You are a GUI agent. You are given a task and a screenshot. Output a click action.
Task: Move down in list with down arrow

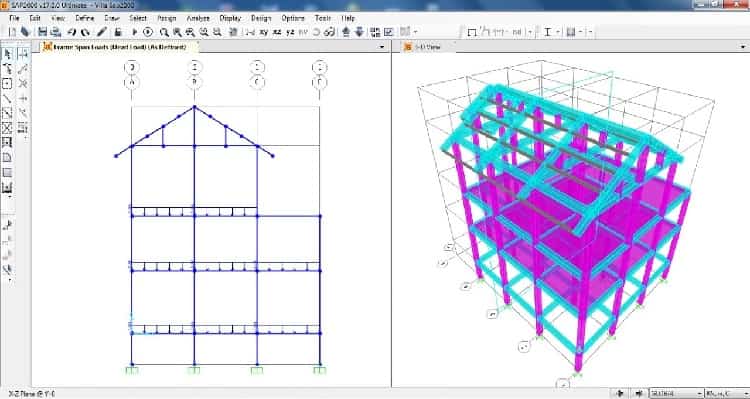[359, 32]
